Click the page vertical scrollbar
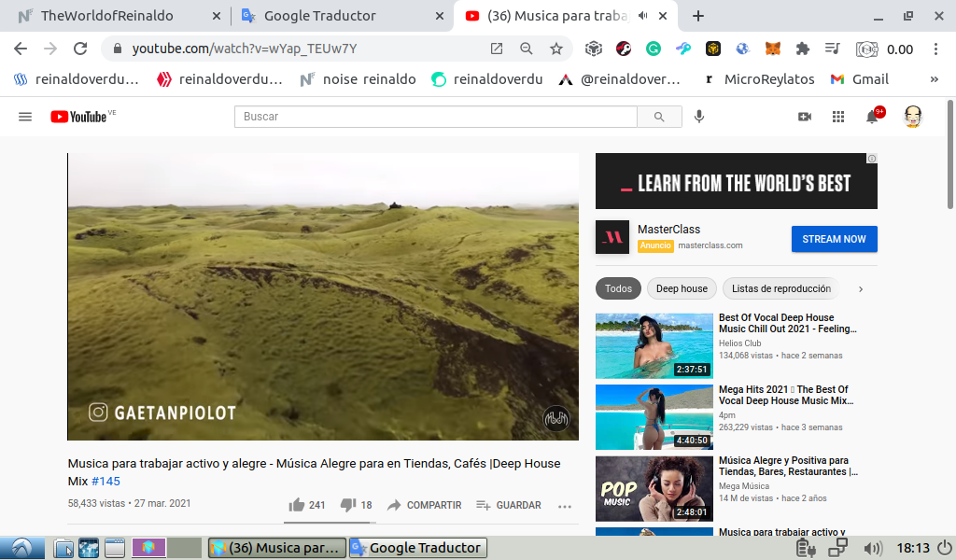956x560 pixels. coord(950,155)
